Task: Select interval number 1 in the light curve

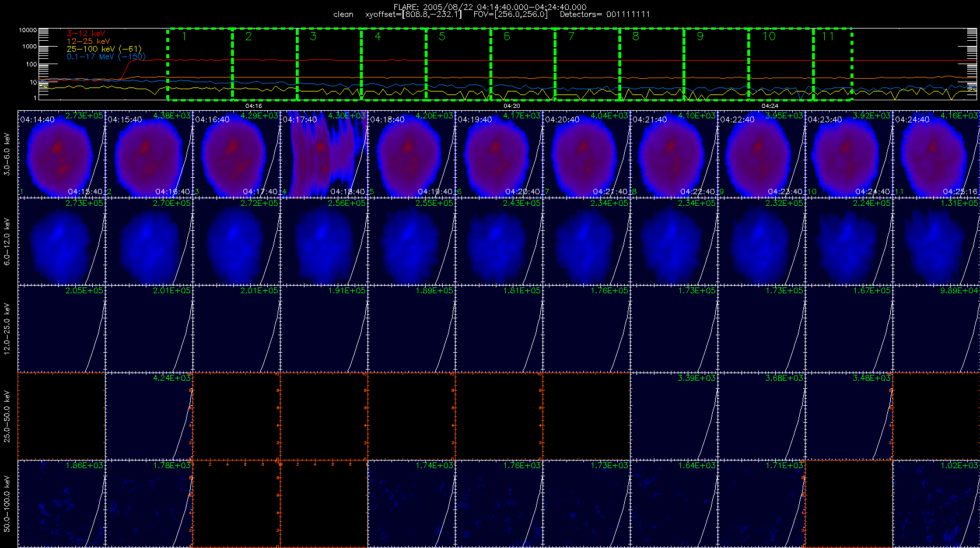Action: coord(200,64)
